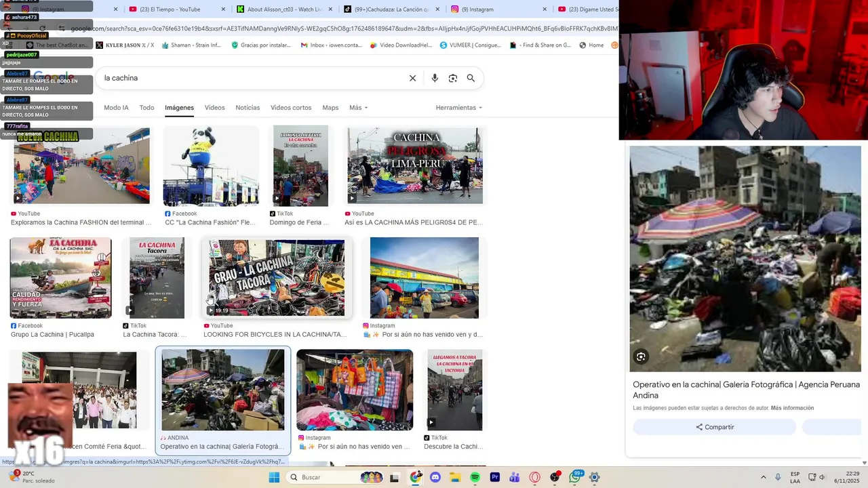868x488 pixels.
Task: Start voice search with the microphone icon
Action: 435,78
